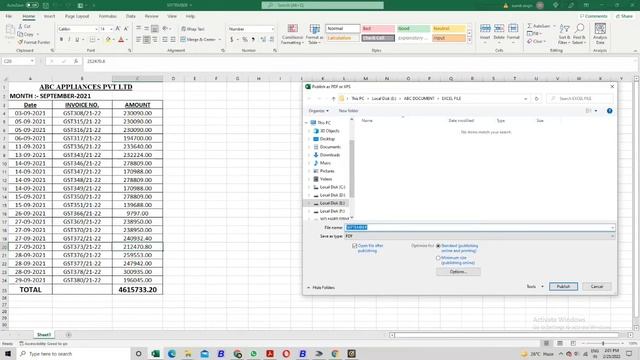
Task: Click the dialog's Up folder arrow
Action: point(333,99)
